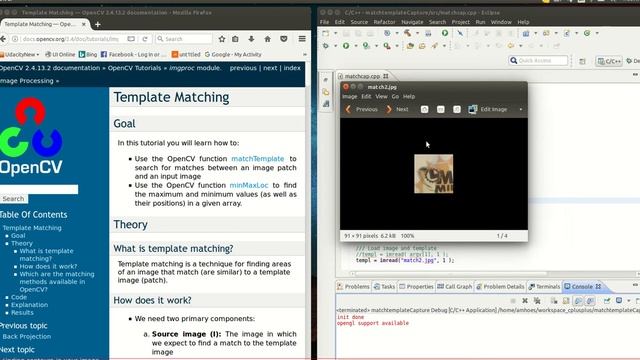The height and width of the screenshot is (360, 640).
Task: Click the match2.jpg image thumbnail
Action: click(x=433, y=174)
